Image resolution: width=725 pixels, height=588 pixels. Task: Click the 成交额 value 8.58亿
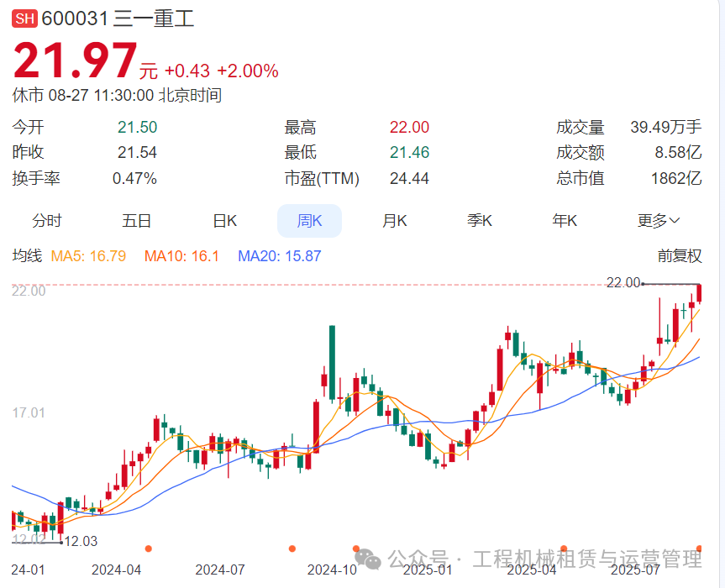[678, 152]
